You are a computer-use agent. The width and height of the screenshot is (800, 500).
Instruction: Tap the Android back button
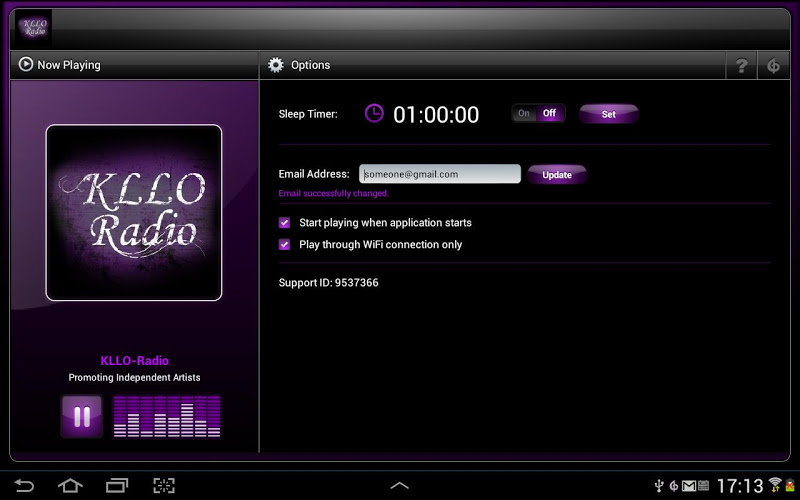23,485
